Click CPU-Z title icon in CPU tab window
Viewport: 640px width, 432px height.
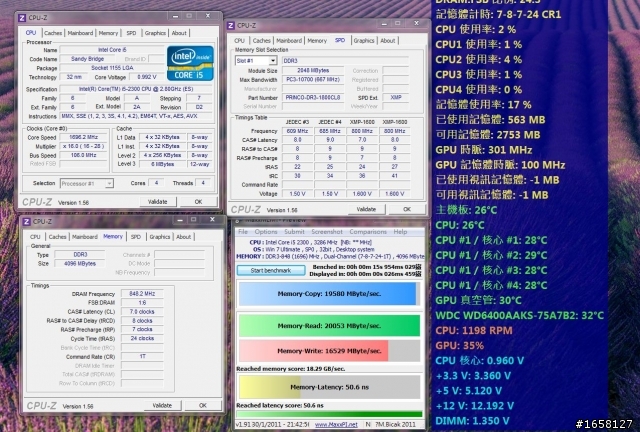pyautogui.click(x=22, y=18)
